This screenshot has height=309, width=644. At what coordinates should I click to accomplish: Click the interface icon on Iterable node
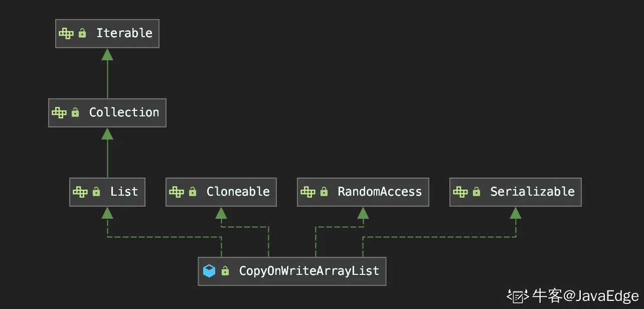(66, 34)
